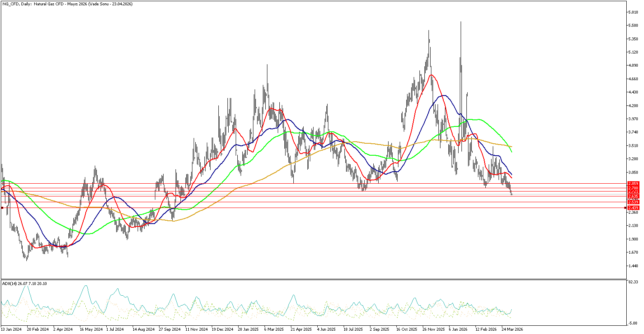Click the 16 May 2024 date label

[x=91, y=329]
